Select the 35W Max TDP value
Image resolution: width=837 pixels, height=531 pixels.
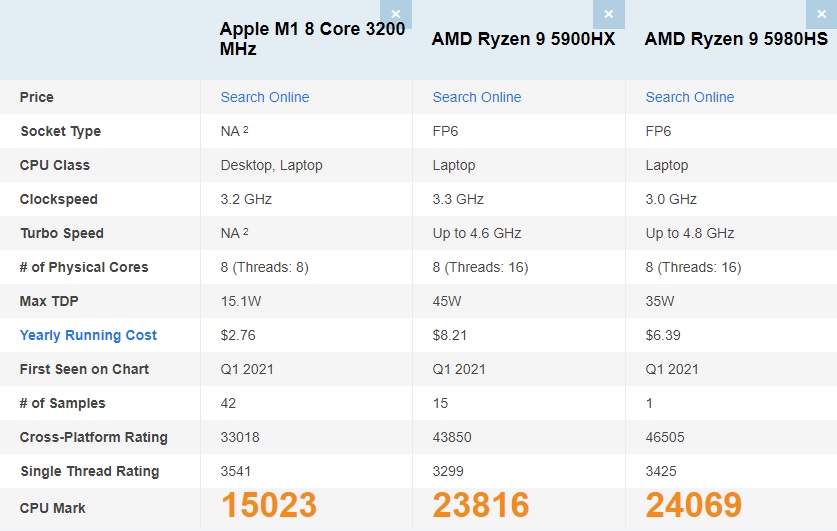click(x=660, y=302)
